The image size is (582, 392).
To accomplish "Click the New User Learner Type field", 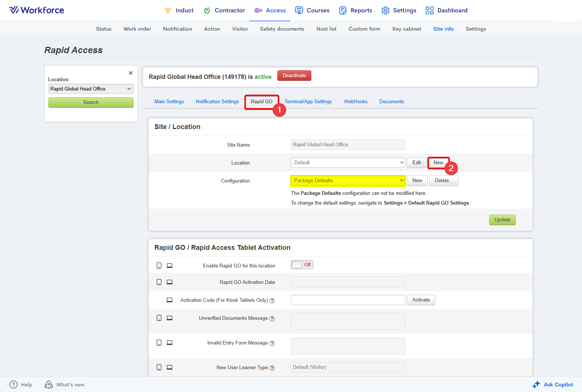I will (348, 367).
